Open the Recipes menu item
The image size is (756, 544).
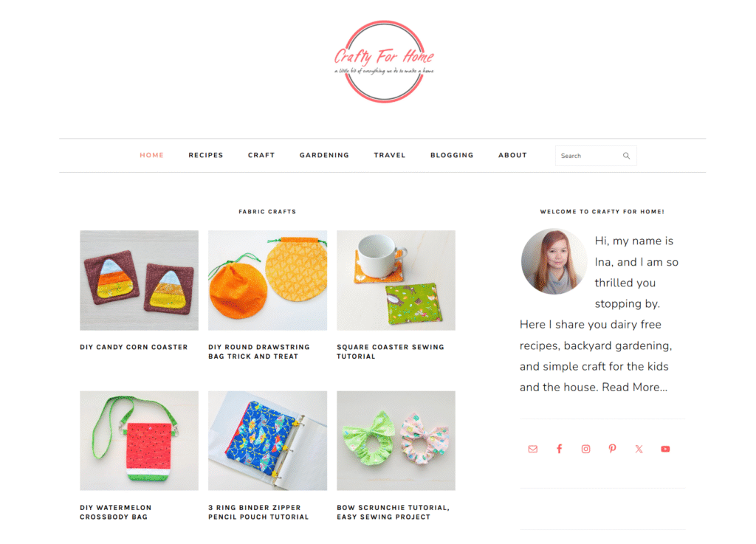pyautogui.click(x=206, y=155)
